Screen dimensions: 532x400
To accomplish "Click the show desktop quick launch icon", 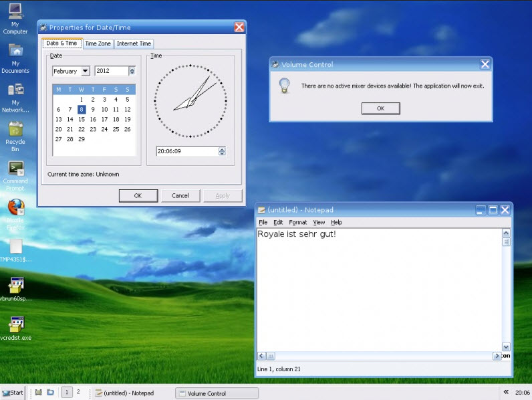I will [x=38, y=393].
